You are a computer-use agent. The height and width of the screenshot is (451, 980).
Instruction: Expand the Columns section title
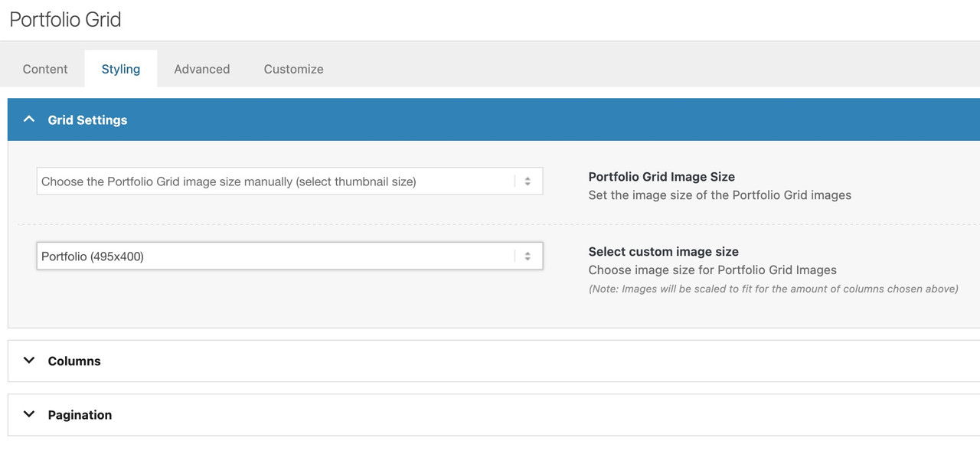[74, 361]
